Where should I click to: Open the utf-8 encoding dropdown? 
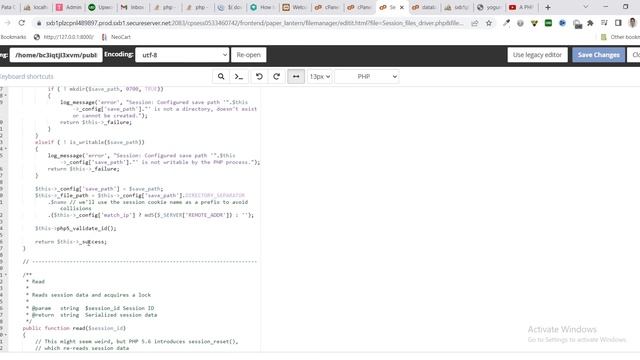click(x=182, y=55)
